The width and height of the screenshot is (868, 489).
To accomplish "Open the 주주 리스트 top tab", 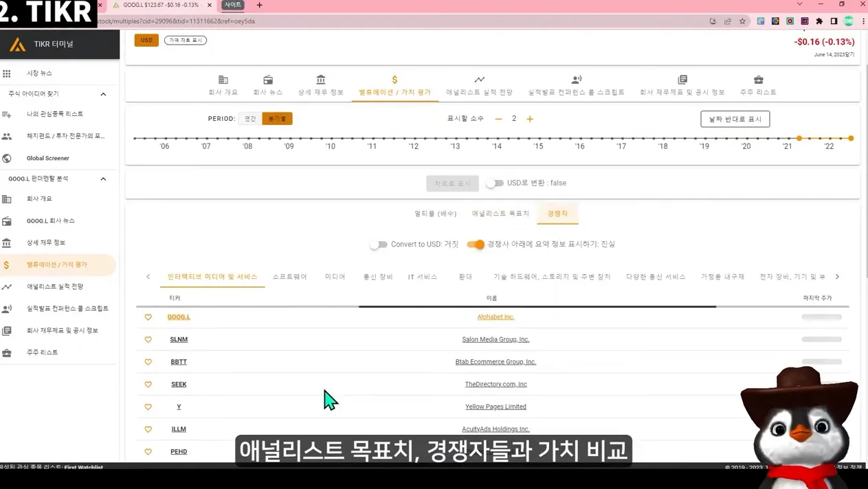I will (x=759, y=86).
